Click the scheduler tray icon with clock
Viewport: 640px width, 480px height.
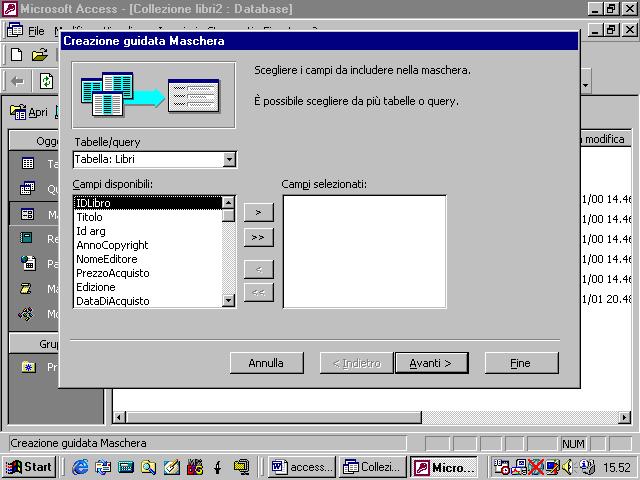click(x=501, y=467)
